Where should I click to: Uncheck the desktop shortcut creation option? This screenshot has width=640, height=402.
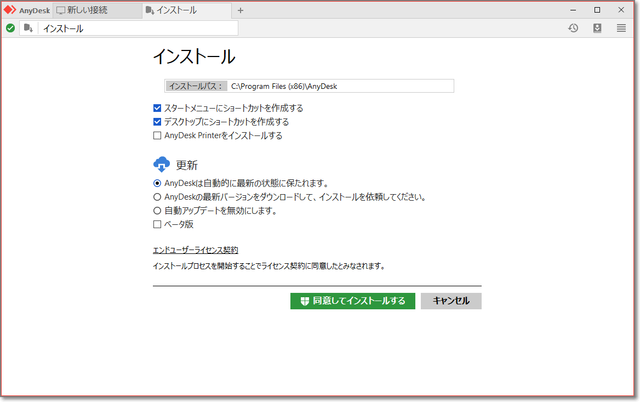(157, 122)
